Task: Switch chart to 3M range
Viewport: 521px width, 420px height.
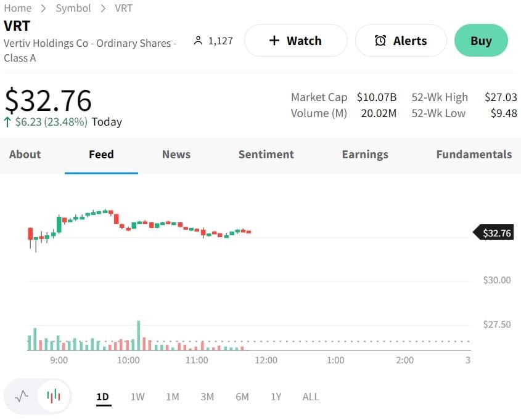Action: coord(207,397)
